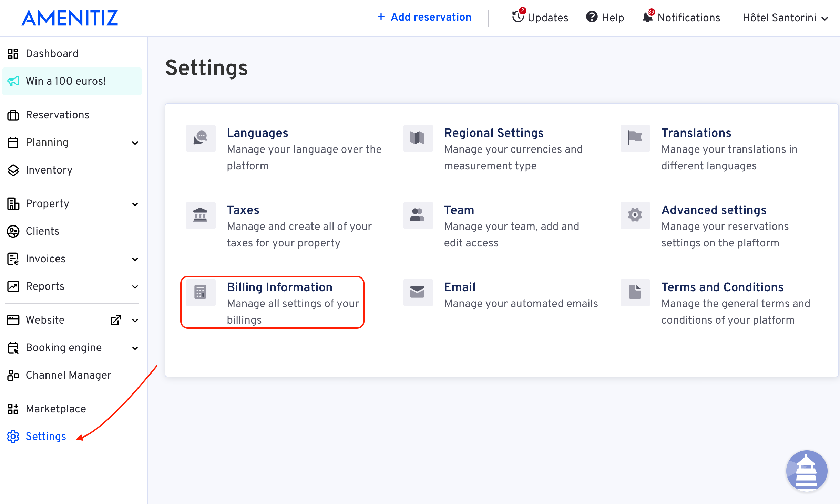The width and height of the screenshot is (840, 504).
Task: Click the Updates clock icon
Action: (518, 17)
